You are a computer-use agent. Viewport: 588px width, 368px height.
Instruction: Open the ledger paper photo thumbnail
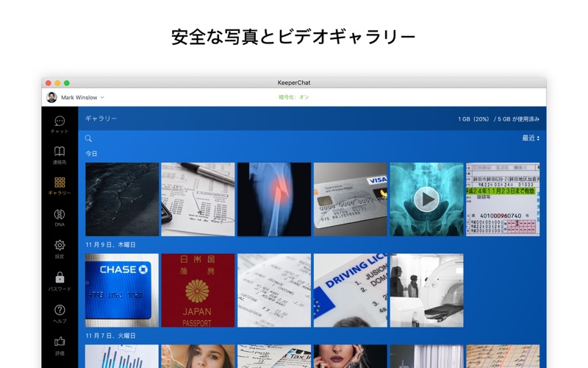coord(503,356)
